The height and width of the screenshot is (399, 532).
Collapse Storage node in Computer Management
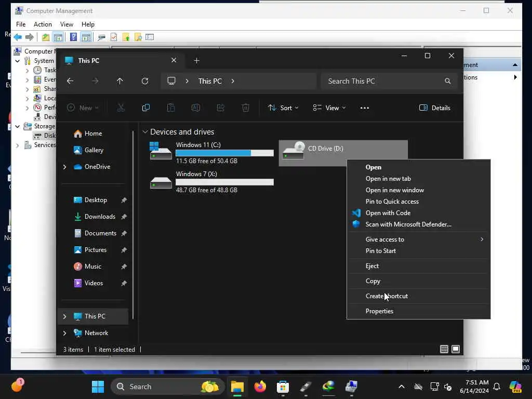click(x=18, y=126)
